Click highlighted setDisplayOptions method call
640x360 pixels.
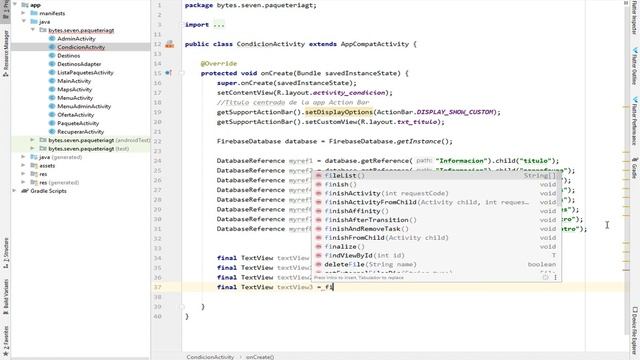(x=339, y=112)
